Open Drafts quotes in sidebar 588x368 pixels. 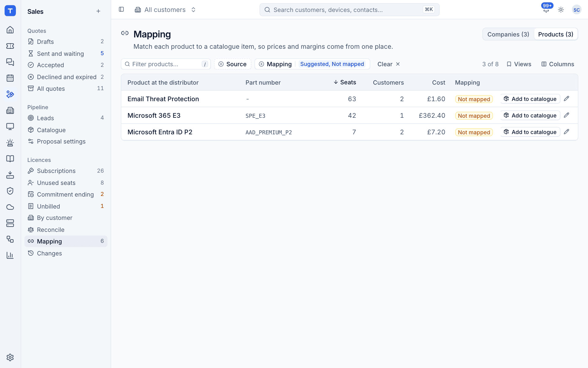[x=66, y=42]
